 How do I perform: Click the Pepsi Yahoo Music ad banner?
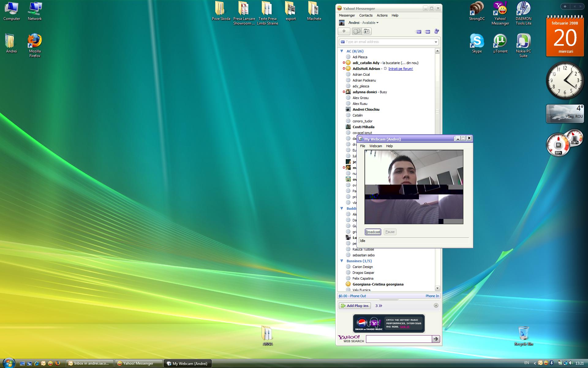tap(389, 323)
